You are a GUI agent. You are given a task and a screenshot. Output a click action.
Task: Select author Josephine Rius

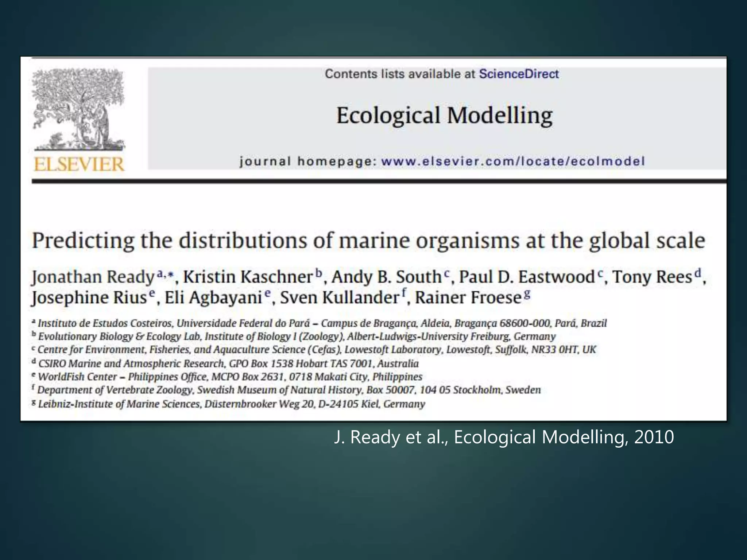click(x=89, y=297)
